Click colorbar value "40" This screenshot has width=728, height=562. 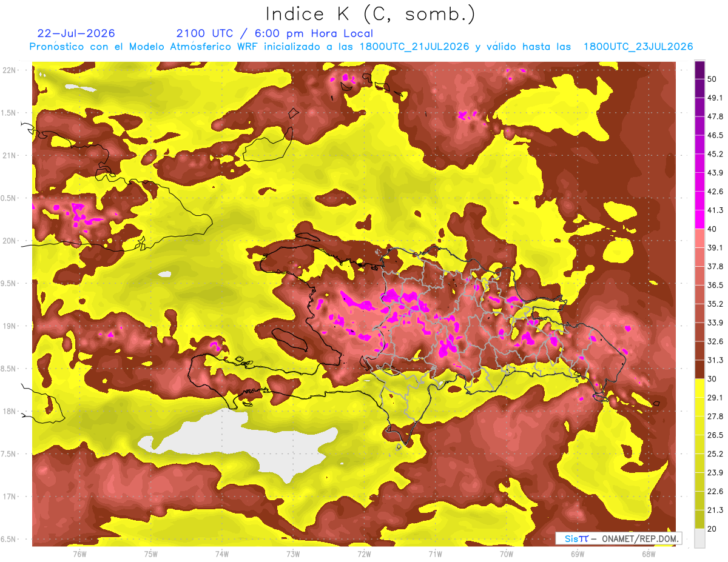click(x=712, y=229)
